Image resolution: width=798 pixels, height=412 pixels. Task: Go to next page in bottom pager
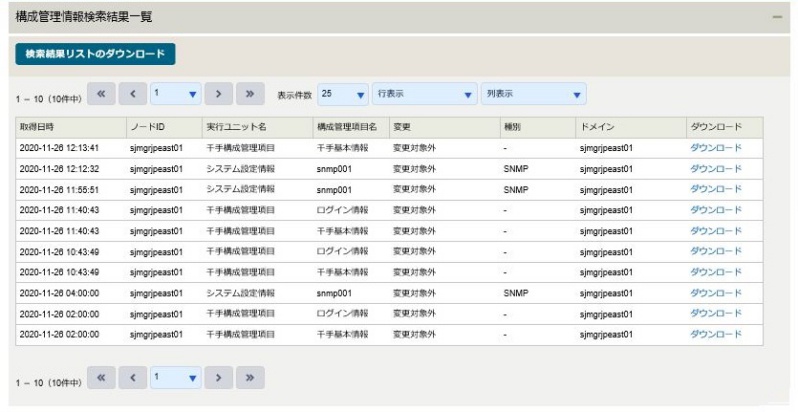pyautogui.click(x=219, y=377)
